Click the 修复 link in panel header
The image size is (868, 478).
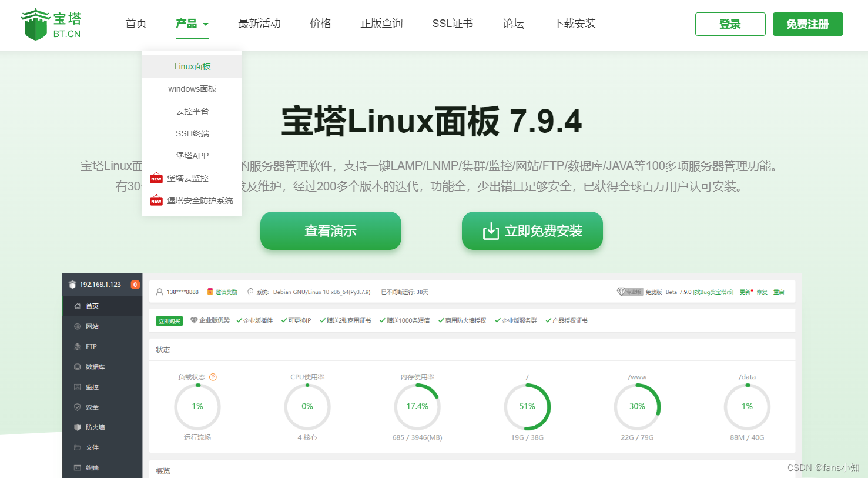[762, 292]
